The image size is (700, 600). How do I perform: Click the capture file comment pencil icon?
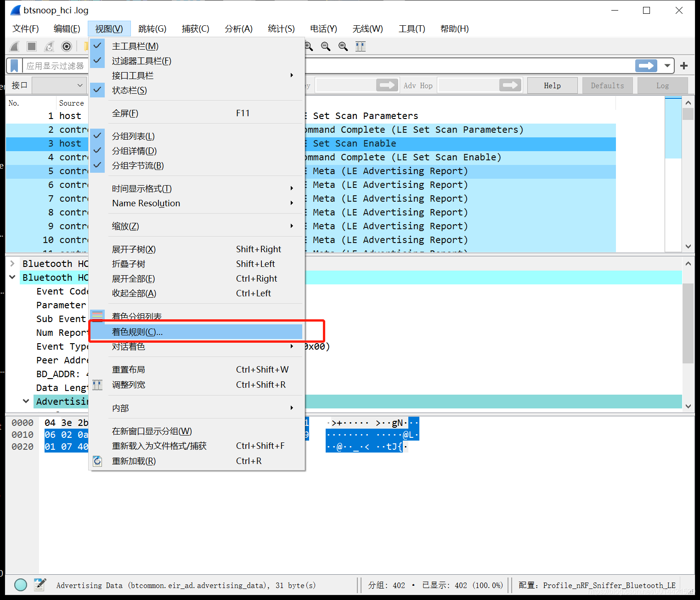tap(40, 585)
